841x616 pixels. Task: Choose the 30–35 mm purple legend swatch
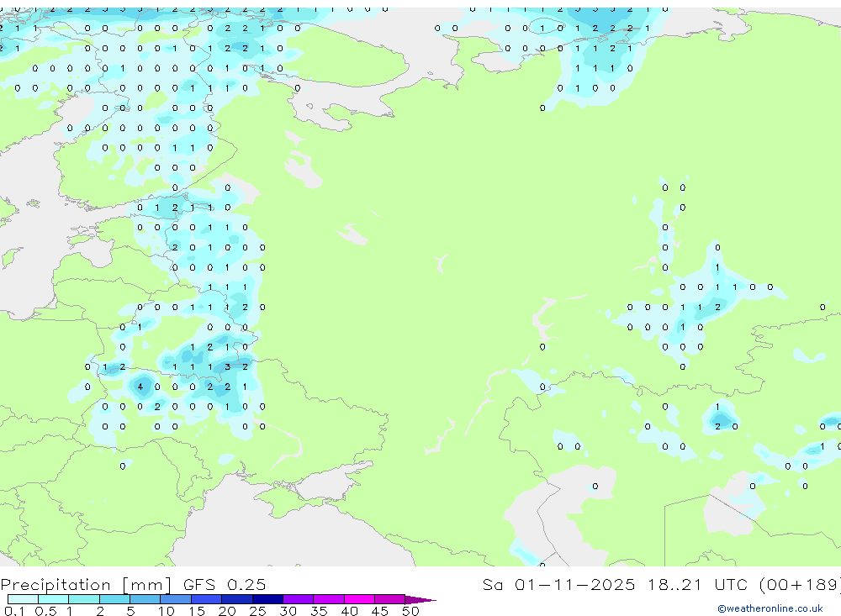[x=299, y=599]
